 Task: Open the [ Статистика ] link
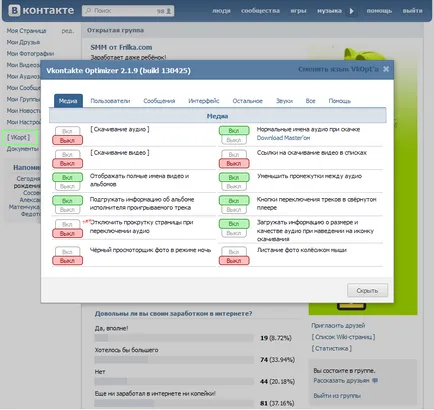[332, 348]
